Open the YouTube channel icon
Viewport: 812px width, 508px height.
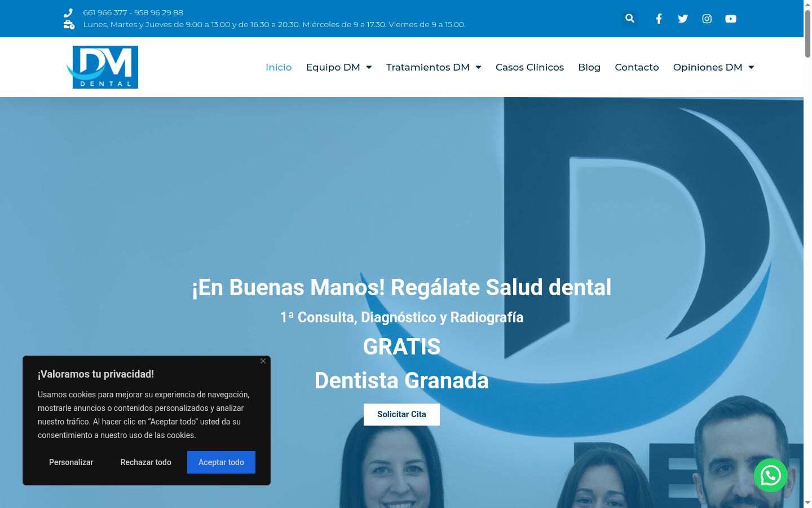click(x=731, y=19)
